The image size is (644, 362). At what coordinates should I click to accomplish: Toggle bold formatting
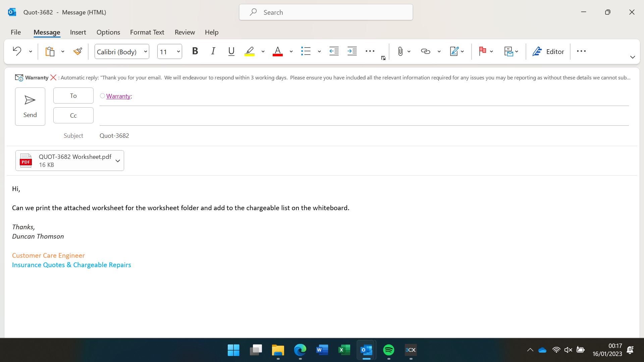(195, 51)
